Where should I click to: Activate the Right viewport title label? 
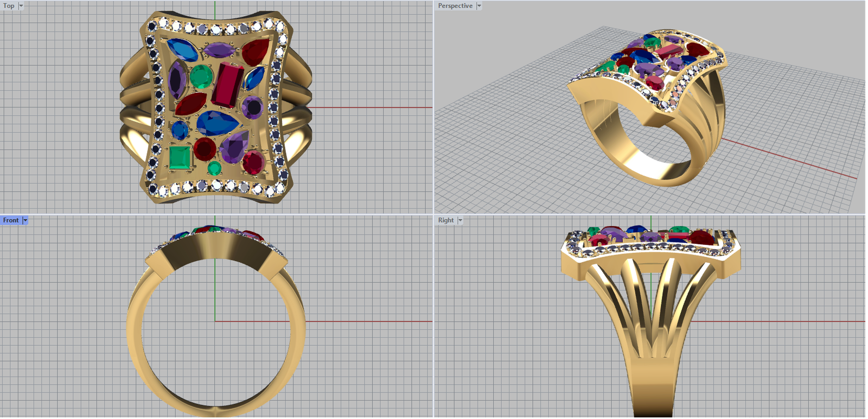tap(446, 220)
